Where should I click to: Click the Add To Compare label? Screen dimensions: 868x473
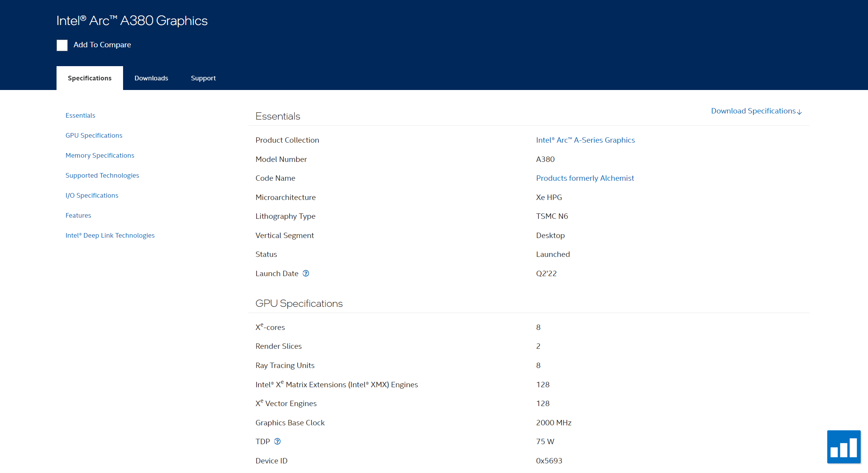[102, 45]
